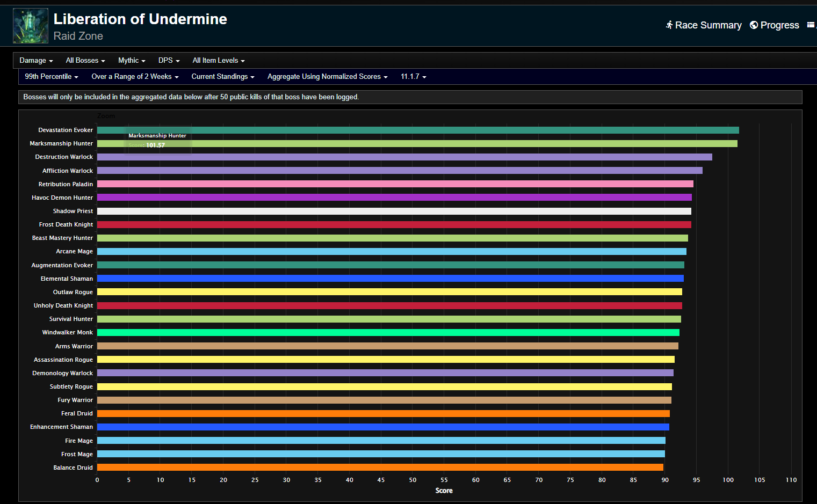
Task: Open the 11.1.7 patch dropdown
Action: (x=414, y=77)
